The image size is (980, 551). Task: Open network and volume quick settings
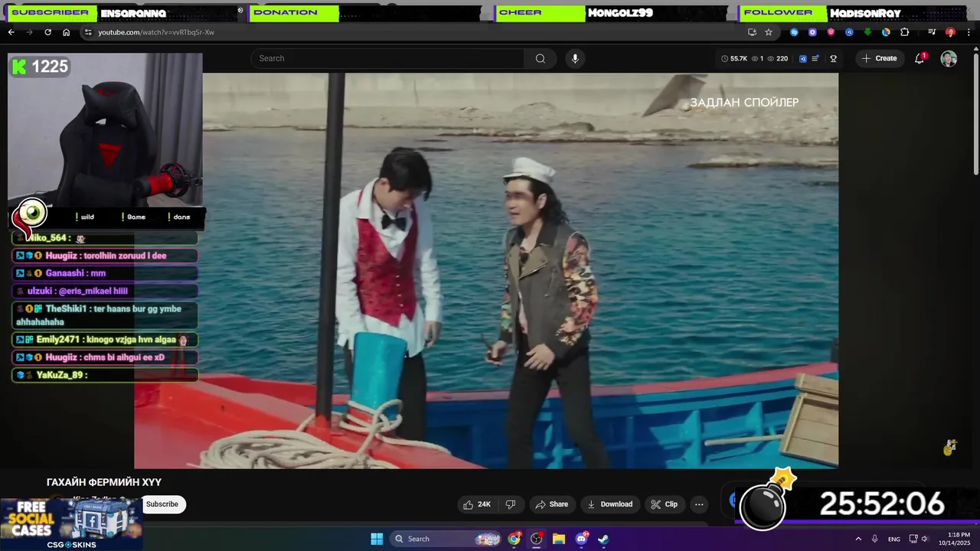click(x=919, y=539)
